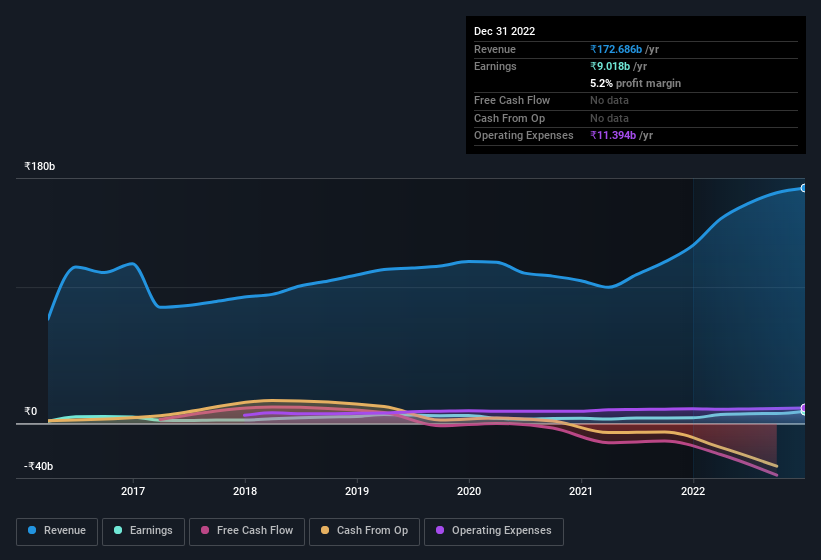Image resolution: width=821 pixels, height=560 pixels.
Task: Click the 5.2% profit margin text
Action: (635, 83)
